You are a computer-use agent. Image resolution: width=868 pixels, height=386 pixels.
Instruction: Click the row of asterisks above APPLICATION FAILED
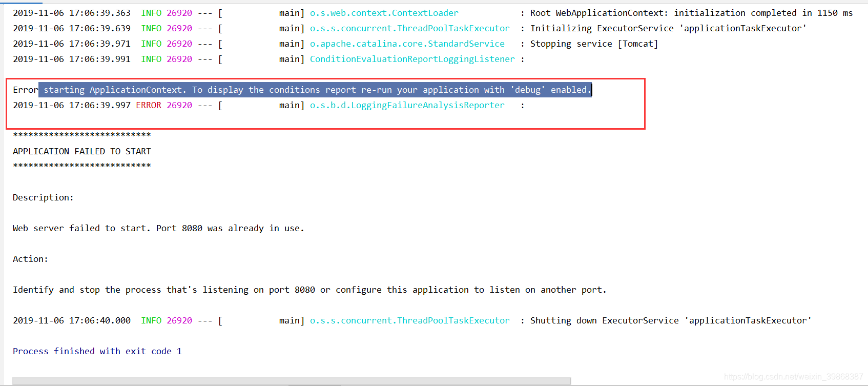(x=82, y=135)
